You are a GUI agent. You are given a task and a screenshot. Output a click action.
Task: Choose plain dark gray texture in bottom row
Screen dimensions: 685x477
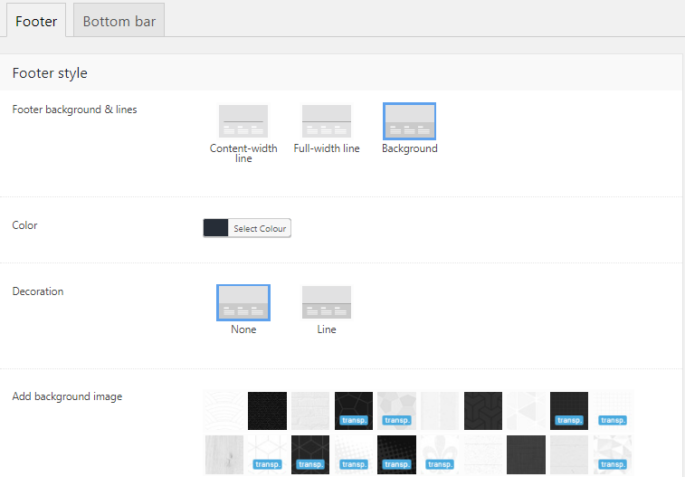(x=526, y=454)
